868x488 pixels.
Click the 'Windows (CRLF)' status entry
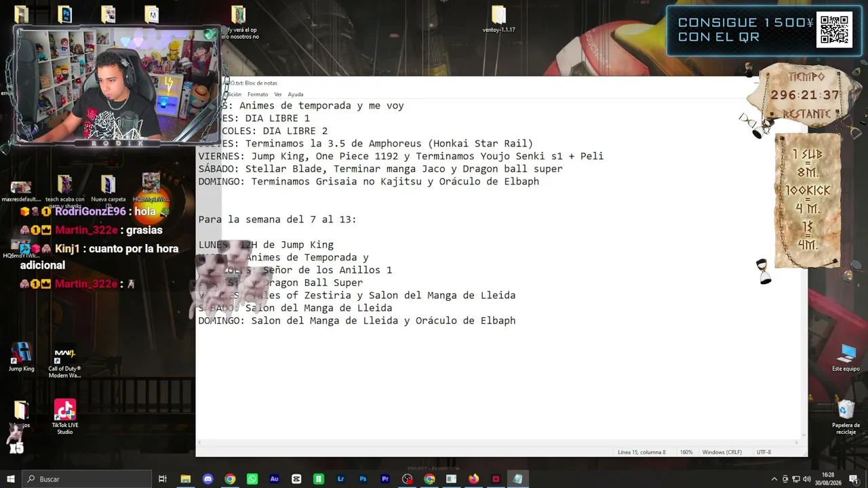coord(722,452)
